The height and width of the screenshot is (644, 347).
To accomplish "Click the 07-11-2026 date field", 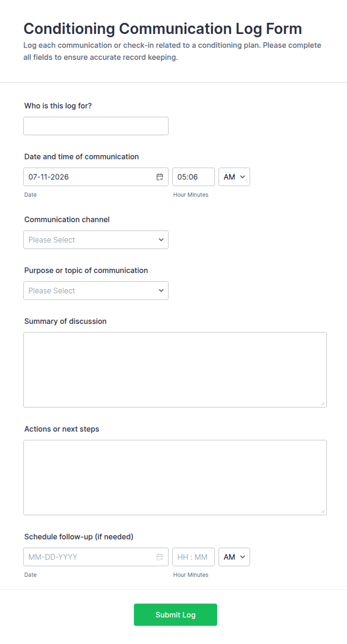I will click(x=96, y=177).
